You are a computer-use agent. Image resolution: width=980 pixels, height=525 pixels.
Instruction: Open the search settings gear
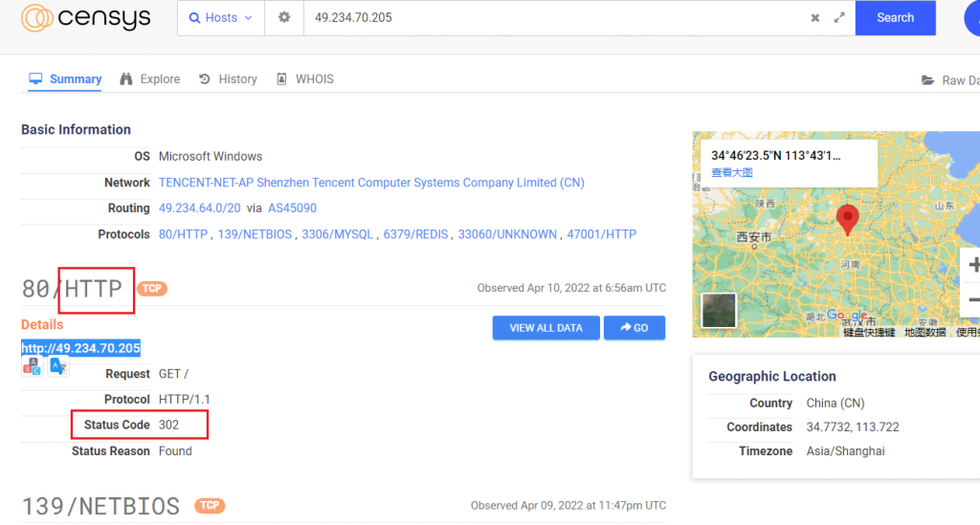click(x=284, y=18)
